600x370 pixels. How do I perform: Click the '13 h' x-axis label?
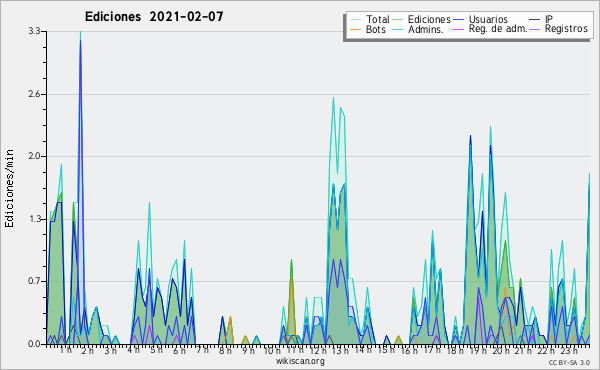coord(340,350)
